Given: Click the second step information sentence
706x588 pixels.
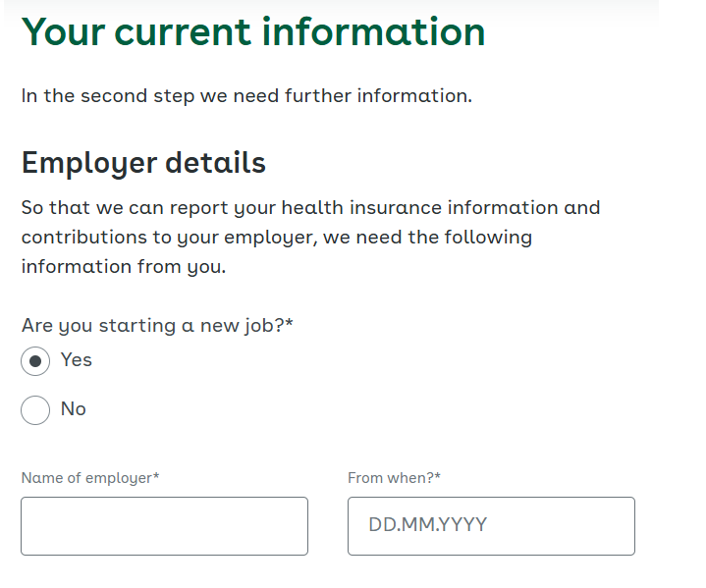Looking at the screenshot, I should pos(246,96).
